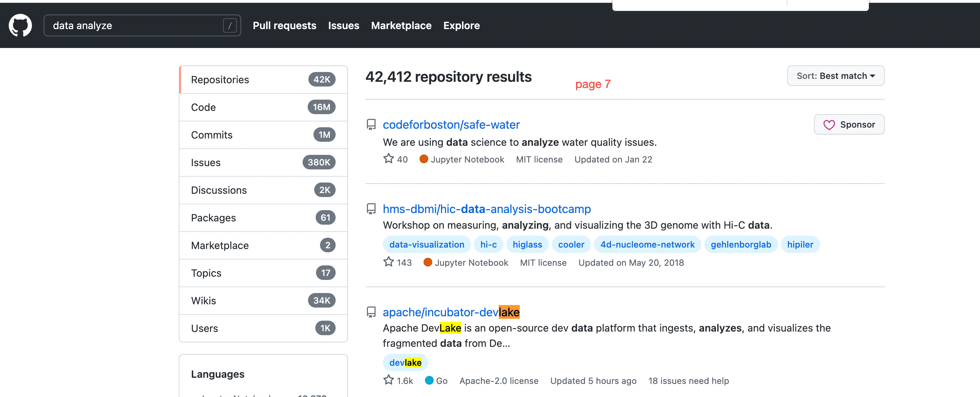980x397 pixels.
Task: Open 18 issues need help link
Action: (688, 381)
